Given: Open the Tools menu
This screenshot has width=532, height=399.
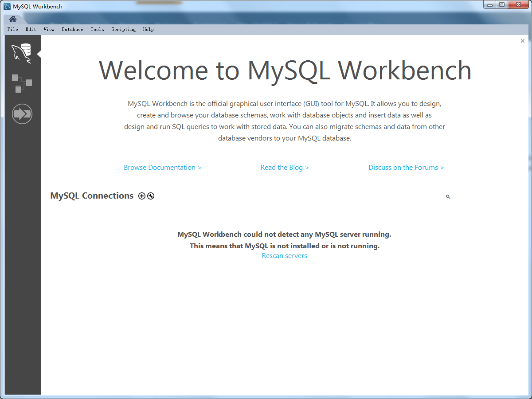Looking at the screenshot, I should click(97, 29).
